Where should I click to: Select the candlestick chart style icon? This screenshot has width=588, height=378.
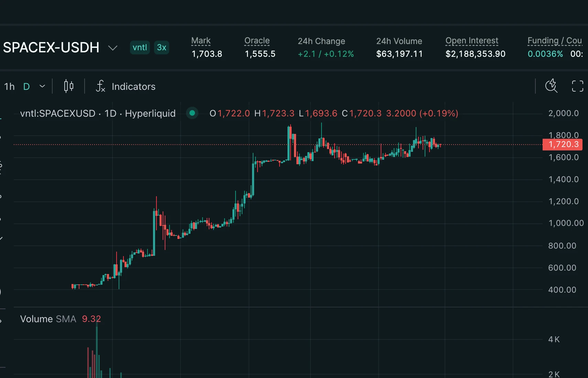coord(68,86)
